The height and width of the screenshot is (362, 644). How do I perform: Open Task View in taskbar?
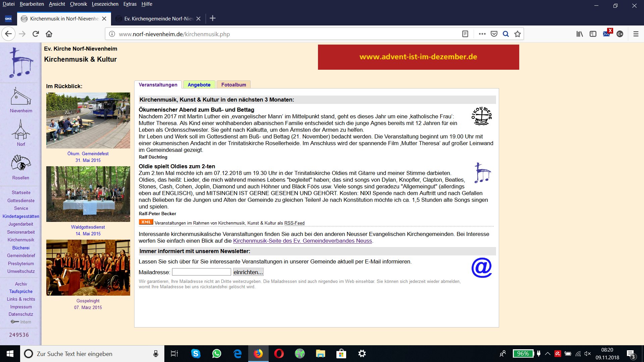coord(174,354)
